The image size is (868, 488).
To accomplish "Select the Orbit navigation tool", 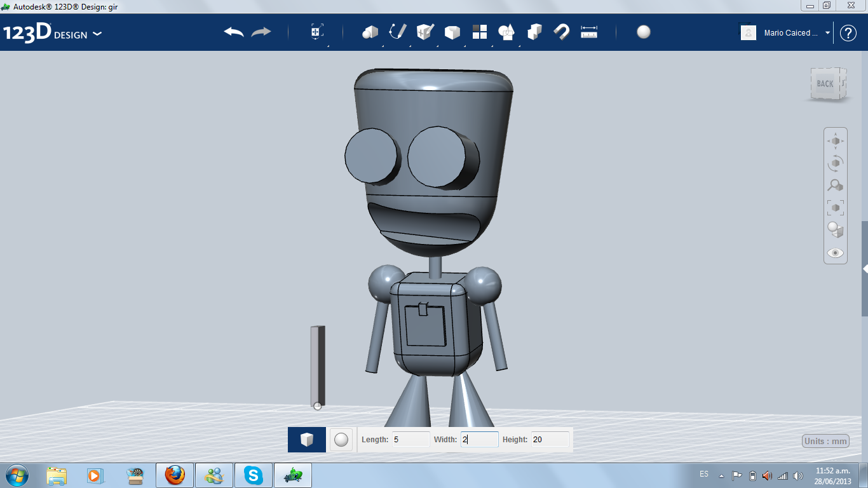I will (836, 163).
